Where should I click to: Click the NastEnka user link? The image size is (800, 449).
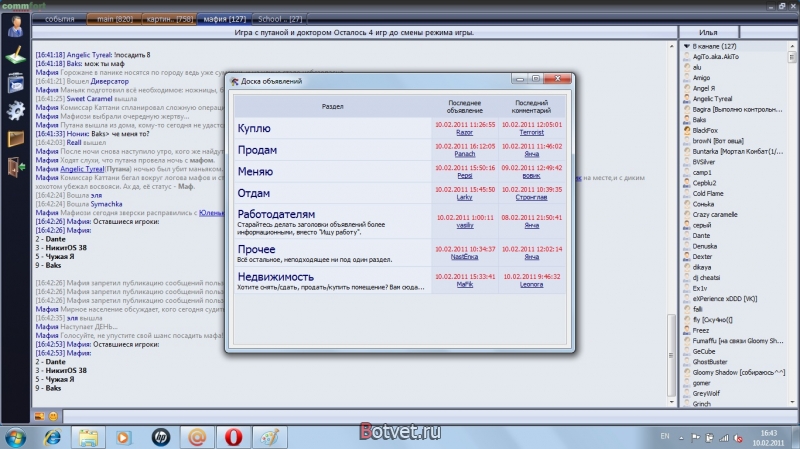464,257
